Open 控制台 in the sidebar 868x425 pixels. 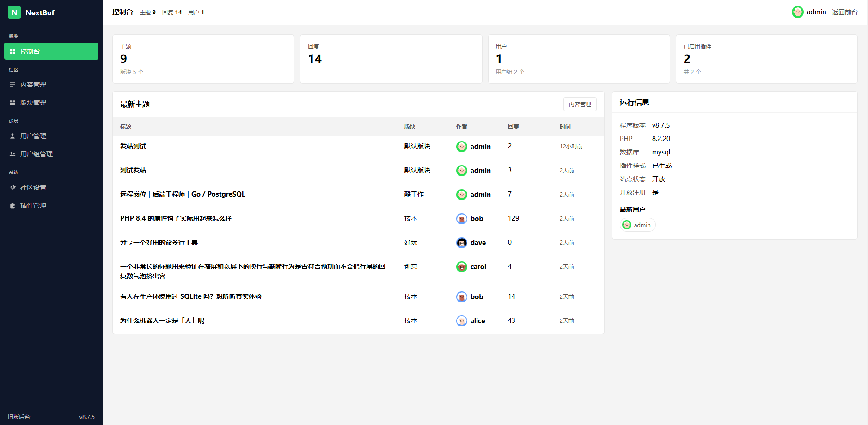pyautogui.click(x=51, y=51)
